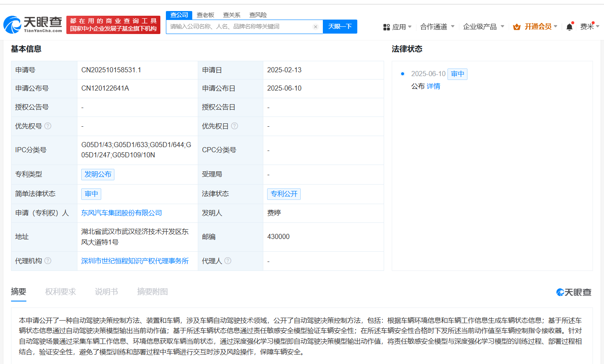The image size is (604, 364).
Task: Click the help icon next to 代理人
Action: pyautogui.click(x=228, y=261)
